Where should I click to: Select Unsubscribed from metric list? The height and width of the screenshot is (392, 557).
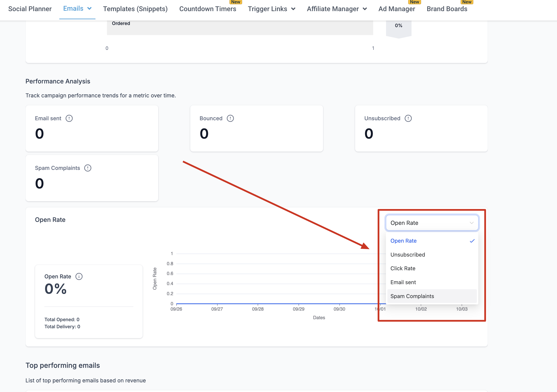(408, 255)
